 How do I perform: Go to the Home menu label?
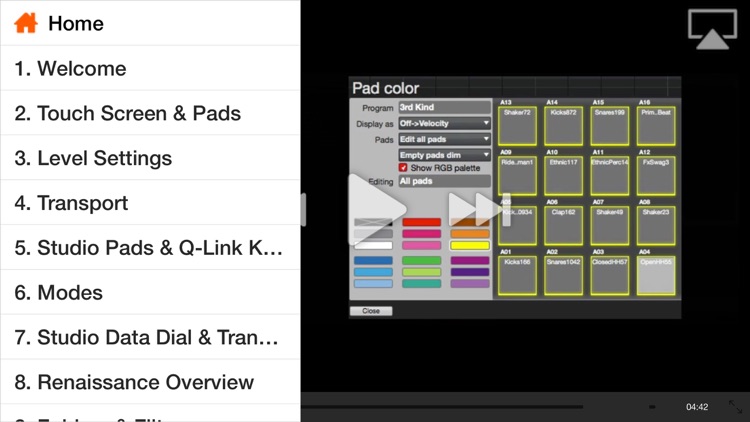click(x=76, y=23)
